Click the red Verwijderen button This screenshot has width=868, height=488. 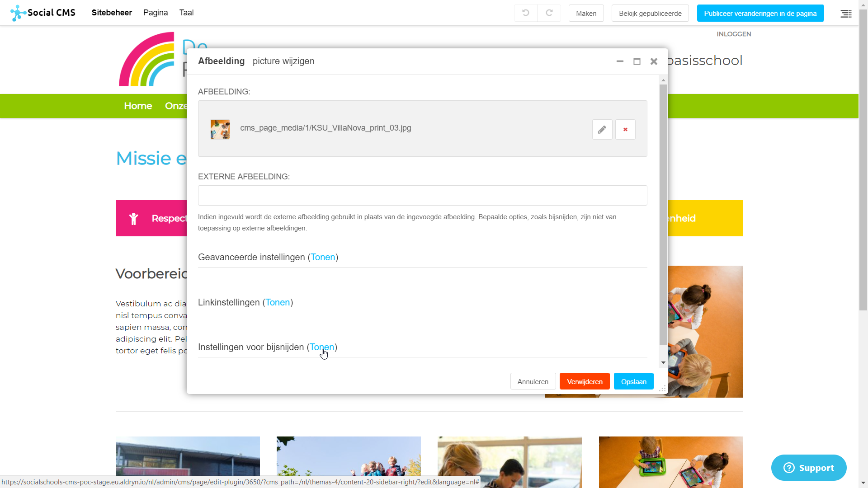point(585,381)
